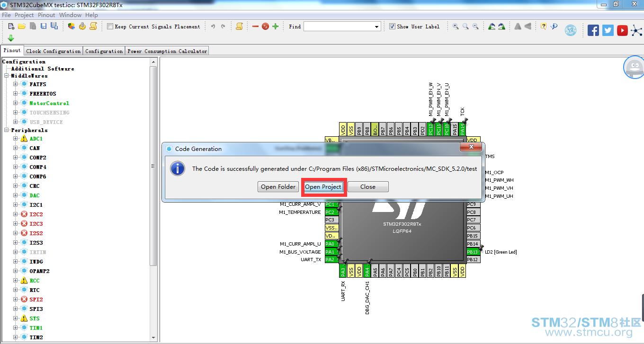Click Close button in Code Generation dialog

[x=368, y=187]
